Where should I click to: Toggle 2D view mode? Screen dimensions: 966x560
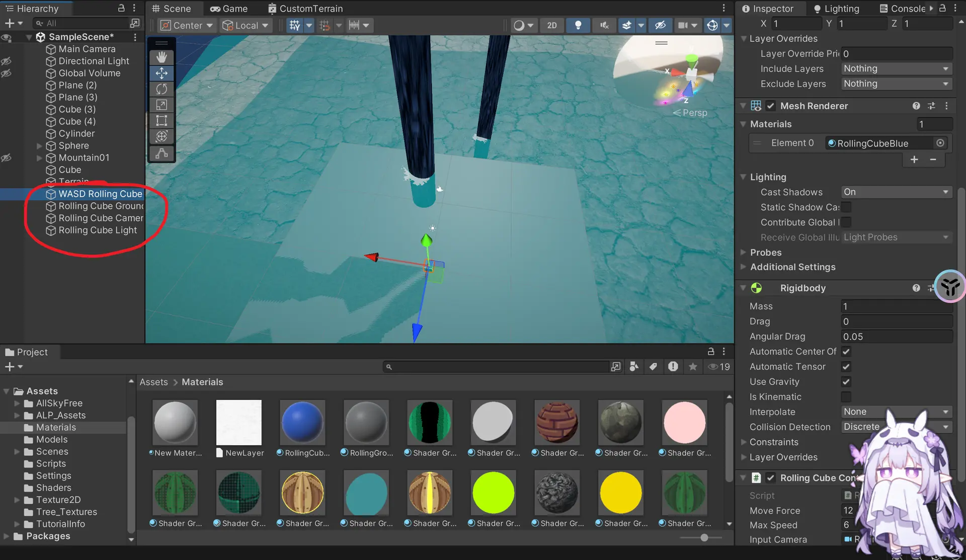pyautogui.click(x=552, y=25)
